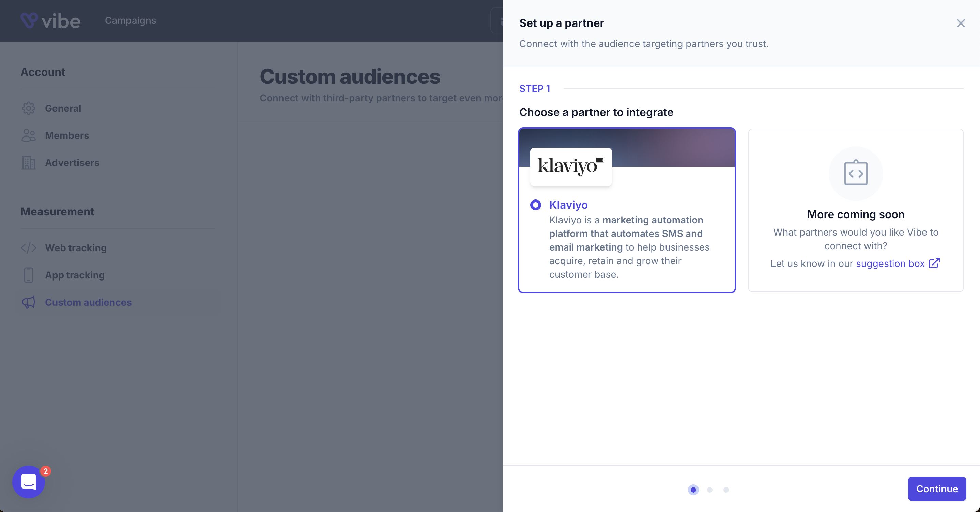Open General account settings
980x512 pixels.
63,108
